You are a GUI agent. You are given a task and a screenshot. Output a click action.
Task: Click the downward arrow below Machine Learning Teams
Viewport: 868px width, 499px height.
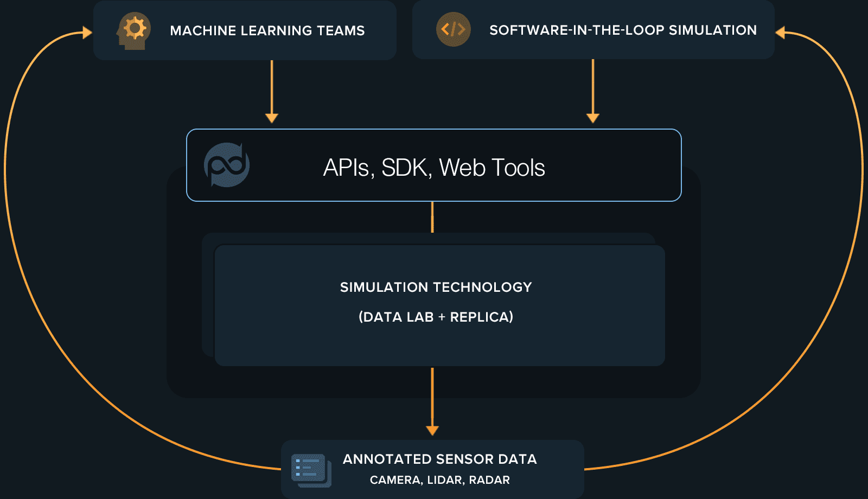click(271, 92)
